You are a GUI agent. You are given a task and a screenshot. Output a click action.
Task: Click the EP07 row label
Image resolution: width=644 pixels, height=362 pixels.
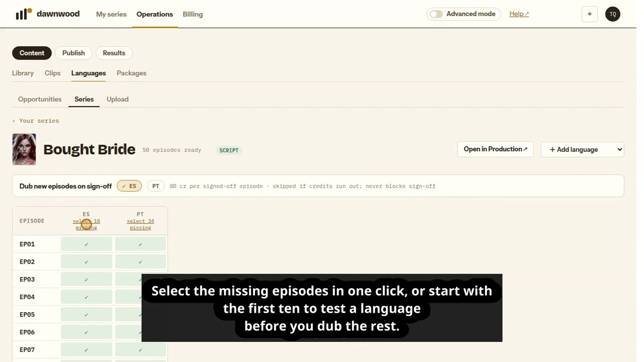tap(27, 349)
